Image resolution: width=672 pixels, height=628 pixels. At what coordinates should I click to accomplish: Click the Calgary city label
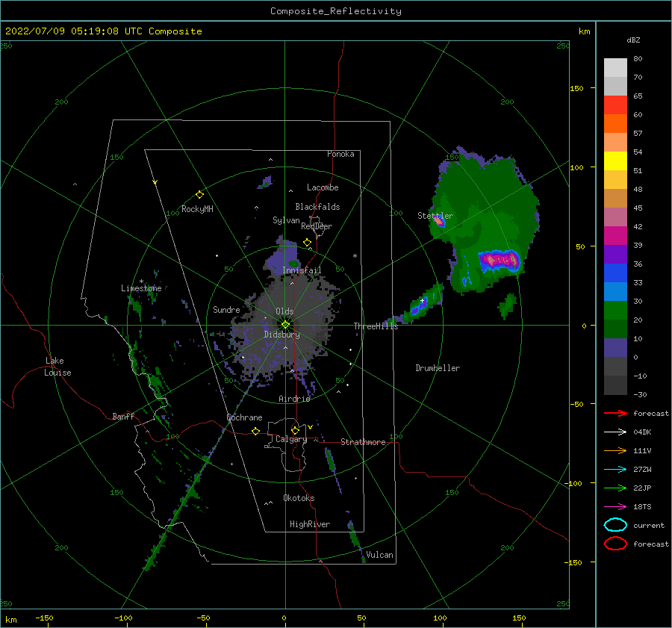(291, 439)
